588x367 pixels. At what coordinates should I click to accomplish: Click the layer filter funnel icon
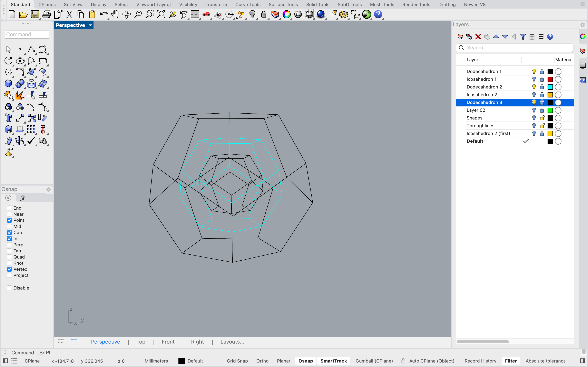[523, 37]
